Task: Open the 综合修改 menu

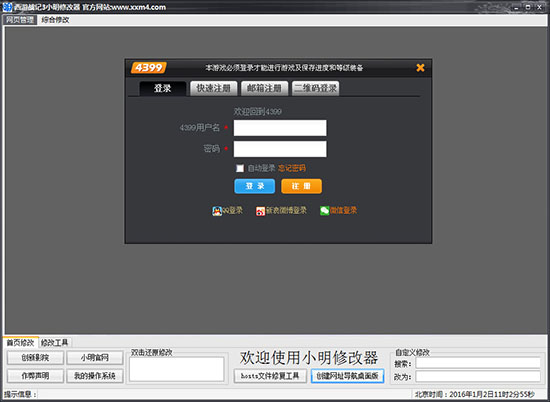Action: [x=55, y=20]
